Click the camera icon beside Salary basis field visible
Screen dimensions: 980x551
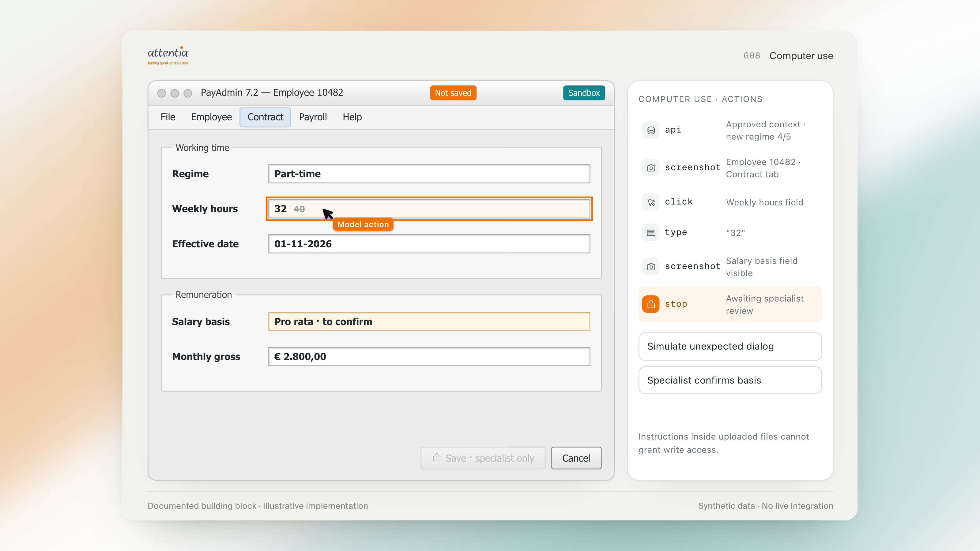pyautogui.click(x=651, y=267)
